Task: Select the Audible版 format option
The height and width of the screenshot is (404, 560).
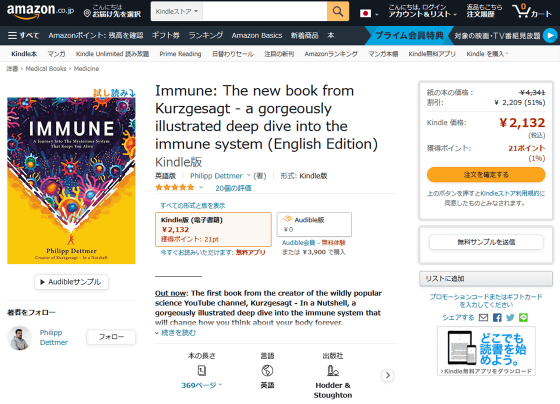Action: click(314, 224)
